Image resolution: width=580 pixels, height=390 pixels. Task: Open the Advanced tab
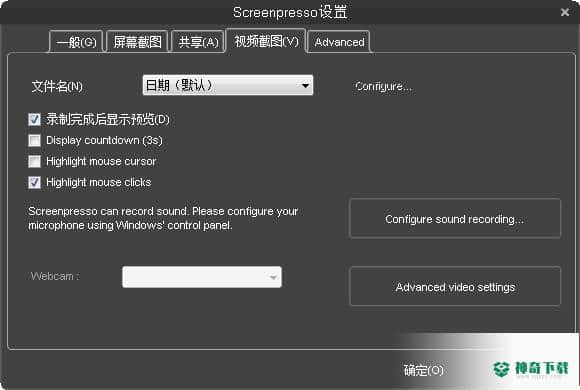coord(339,42)
